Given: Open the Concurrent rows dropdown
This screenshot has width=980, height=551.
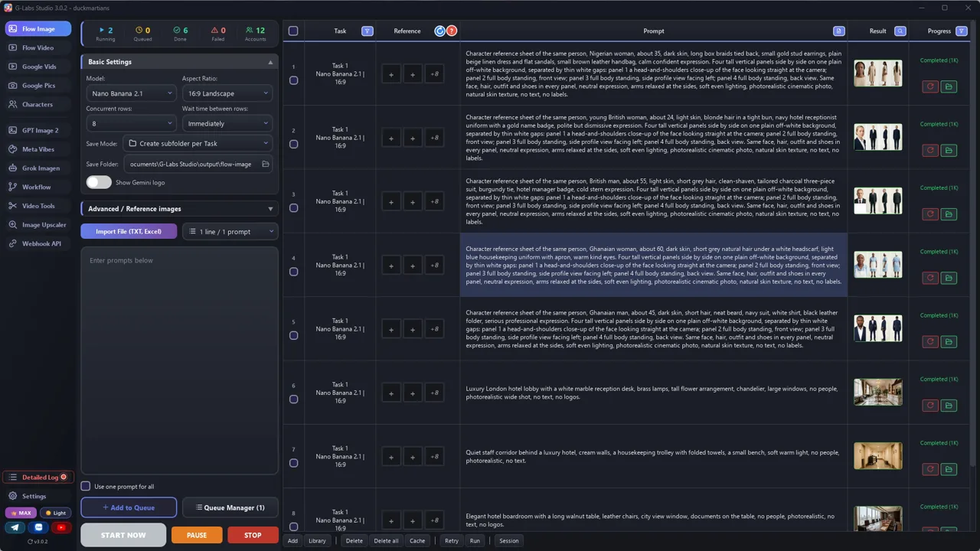Looking at the screenshot, I should (x=131, y=123).
